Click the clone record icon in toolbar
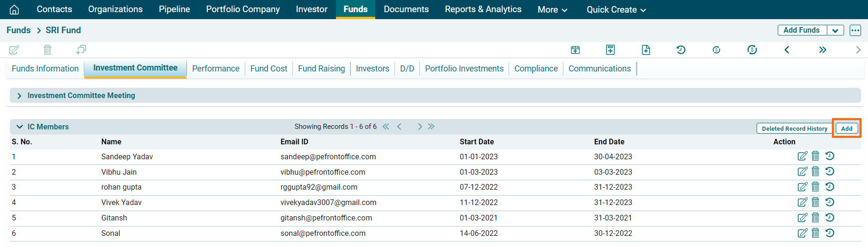868x248 pixels. (x=81, y=50)
